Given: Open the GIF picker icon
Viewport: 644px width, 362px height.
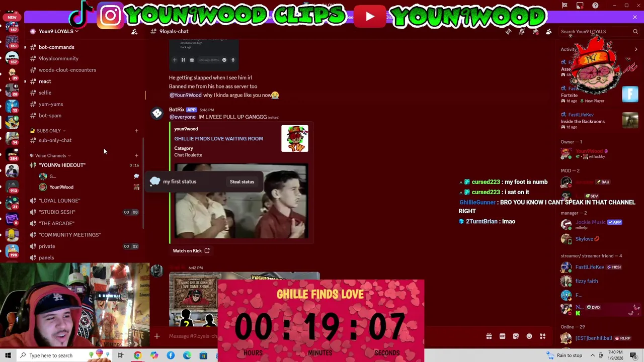Looking at the screenshot, I should [x=502, y=336].
